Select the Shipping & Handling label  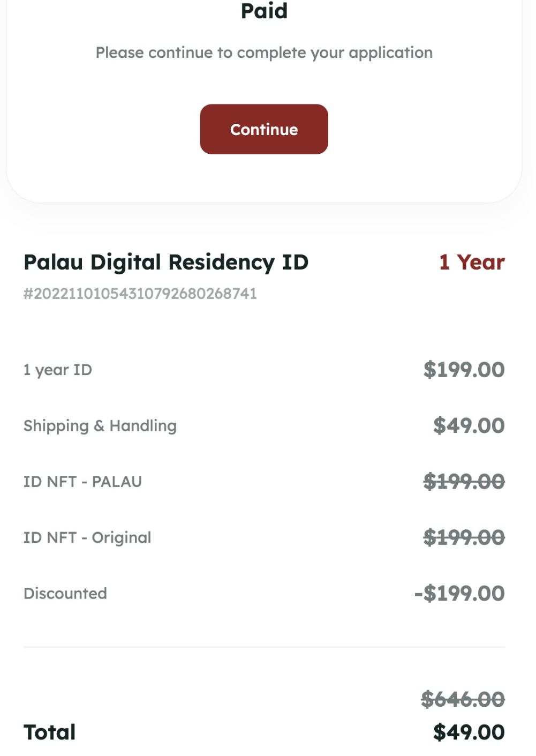point(100,426)
